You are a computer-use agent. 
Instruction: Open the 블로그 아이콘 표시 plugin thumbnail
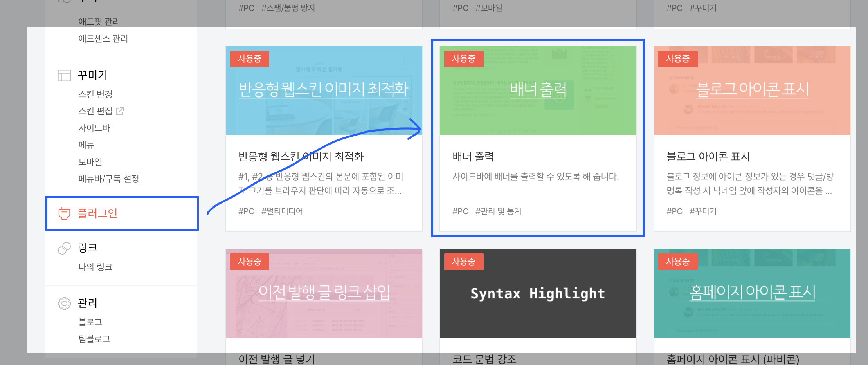[x=752, y=90]
